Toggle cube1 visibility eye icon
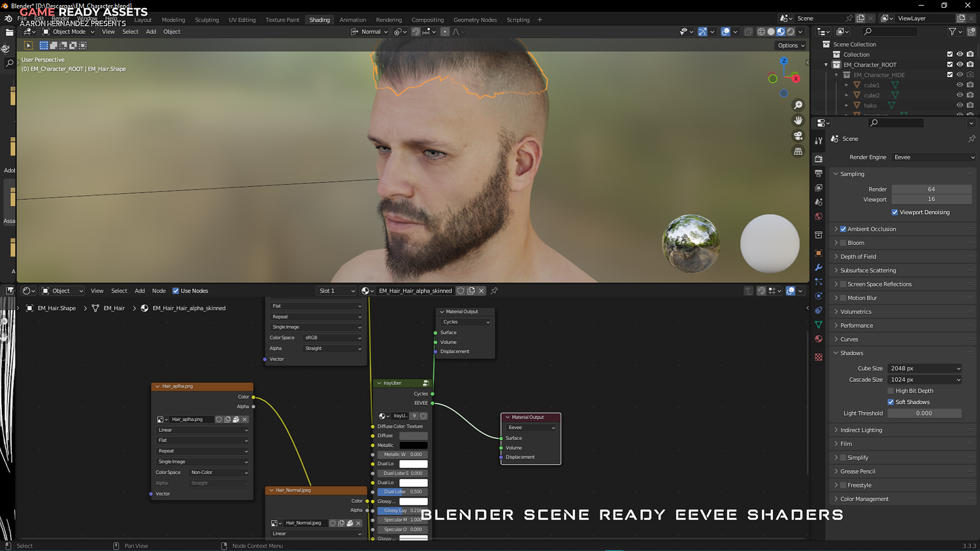 click(x=960, y=85)
